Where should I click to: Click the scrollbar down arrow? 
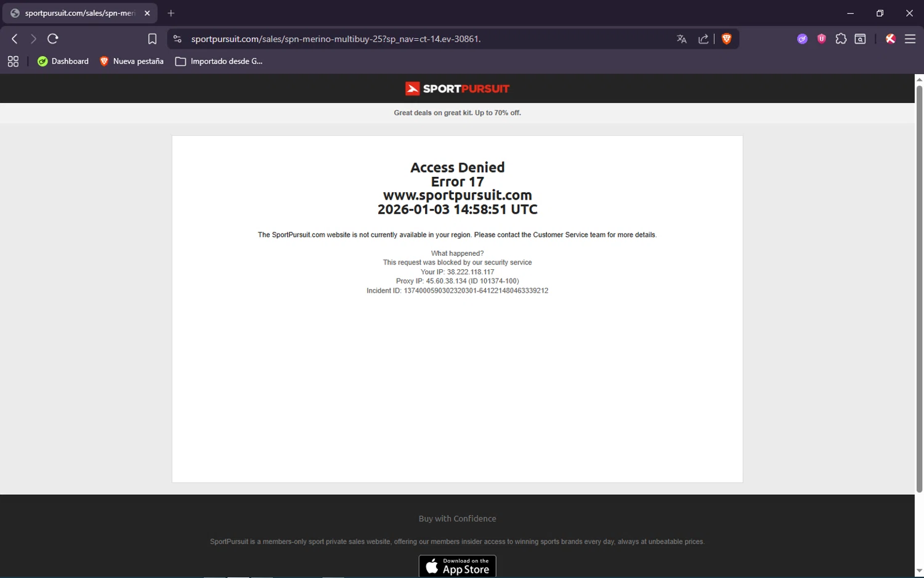(x=919, y=572)
